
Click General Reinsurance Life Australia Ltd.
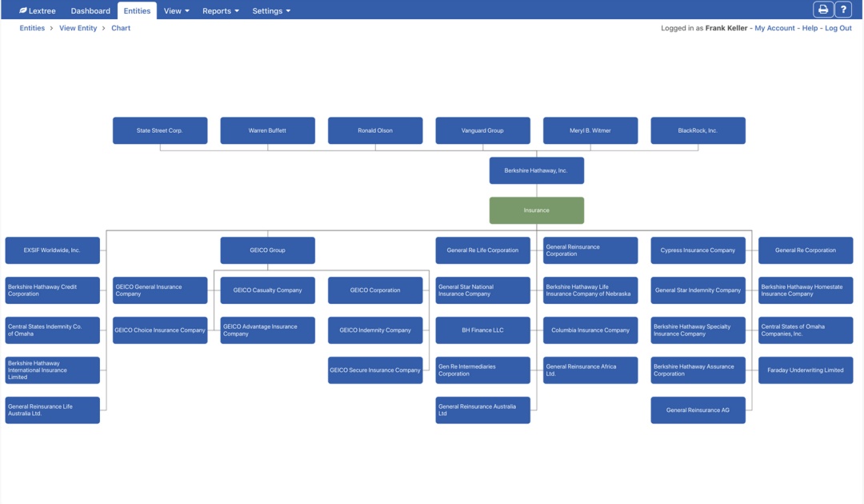tap(52, 410)
